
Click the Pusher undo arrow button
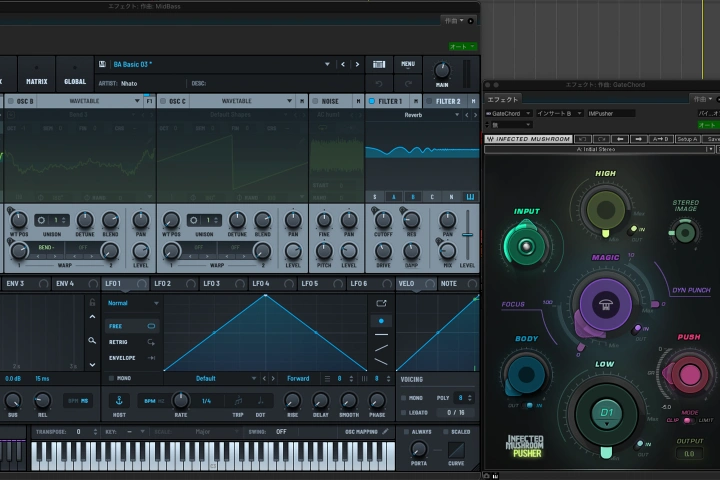click(583, 139)
